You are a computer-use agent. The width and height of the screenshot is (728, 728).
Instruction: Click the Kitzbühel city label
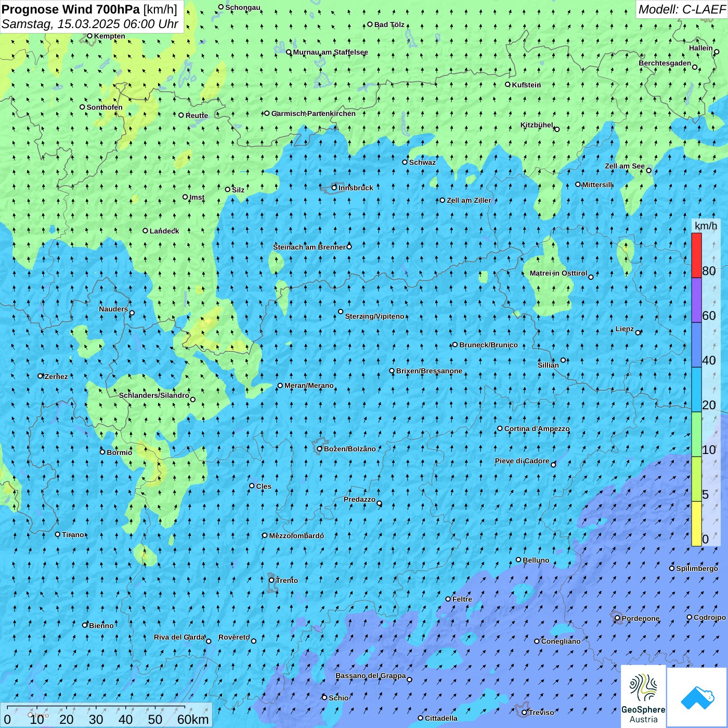[x=537, y=125]
